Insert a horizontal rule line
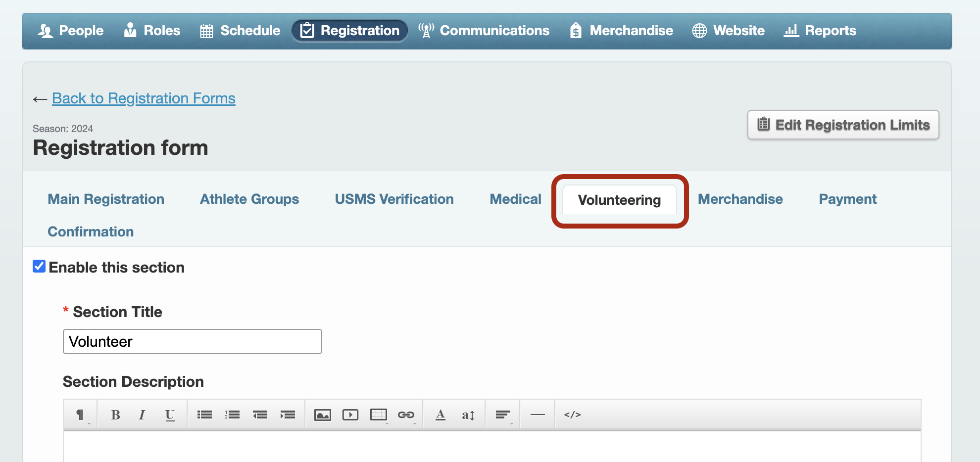 (538, 415)
